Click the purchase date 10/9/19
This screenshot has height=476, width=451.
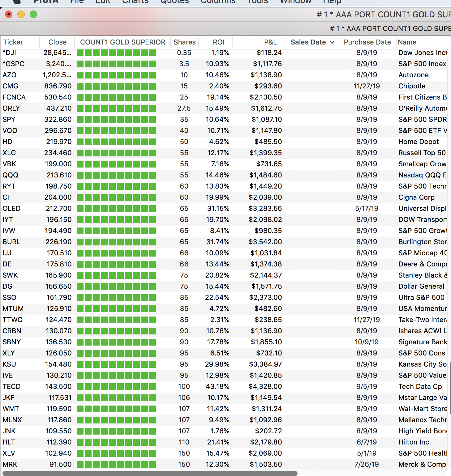[367, 342]
